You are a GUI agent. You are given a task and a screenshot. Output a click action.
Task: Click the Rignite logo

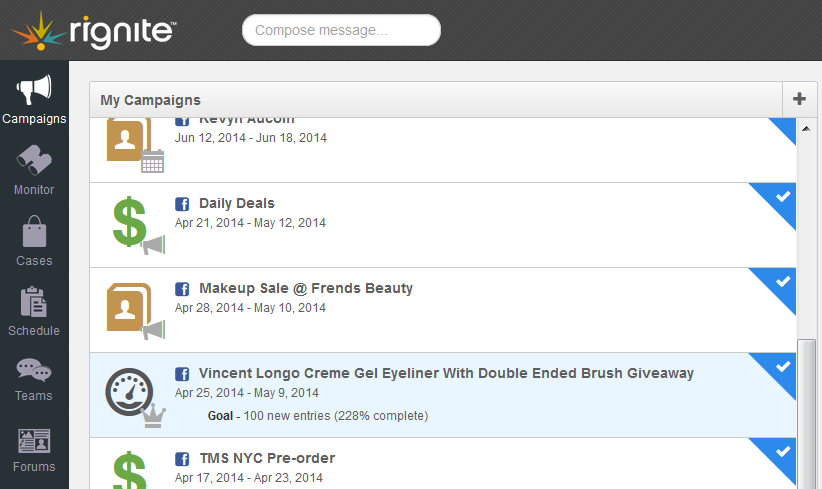(94, 30)
